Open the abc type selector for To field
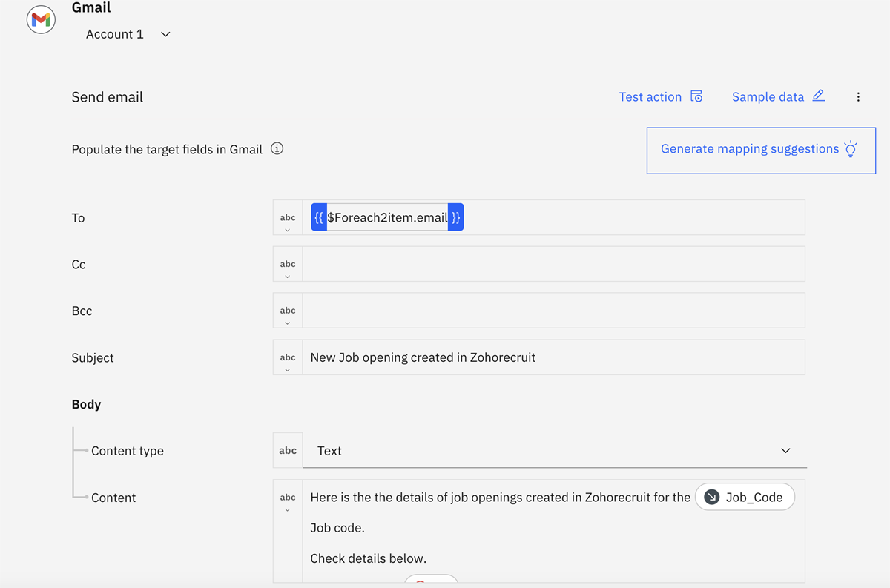This screenshot has height=588, width=890. [x=288, y=217]
